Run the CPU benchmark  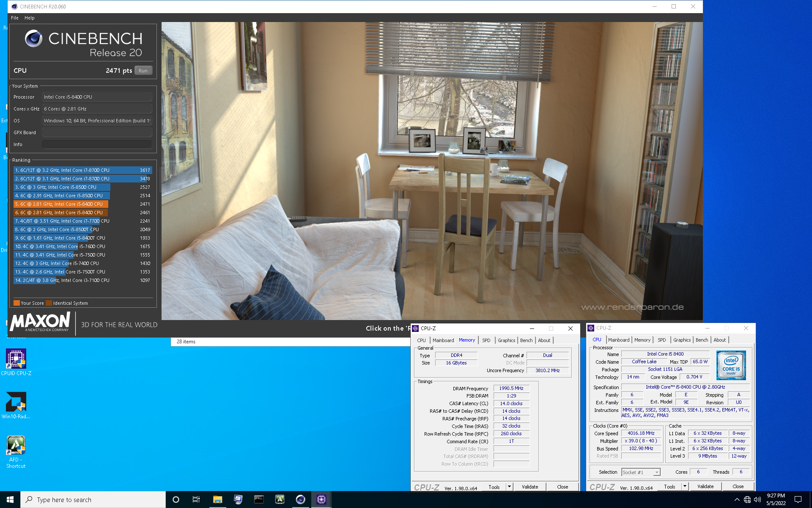click(x=143, y=71)
